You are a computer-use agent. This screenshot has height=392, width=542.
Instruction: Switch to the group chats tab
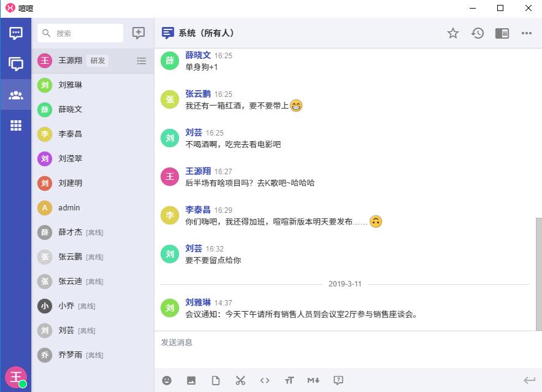click(16, 64)
